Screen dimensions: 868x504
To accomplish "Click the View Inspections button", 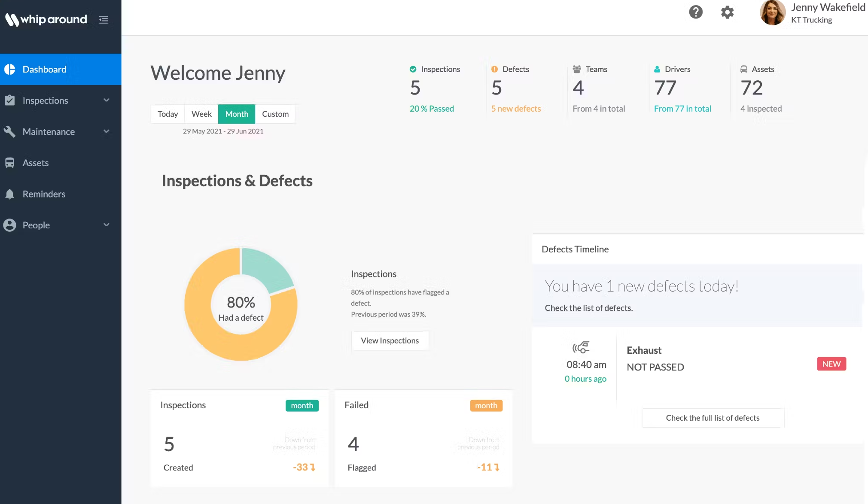I will pos(390,340).
